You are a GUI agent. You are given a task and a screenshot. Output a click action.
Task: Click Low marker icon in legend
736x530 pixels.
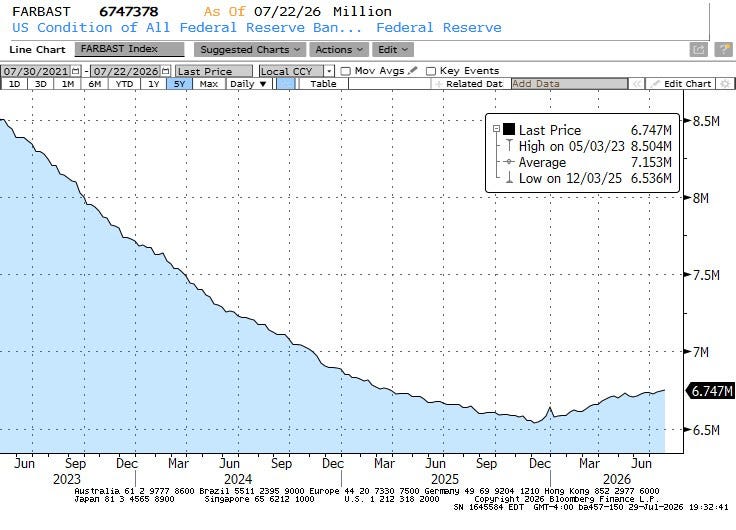[x=509, y=178]
